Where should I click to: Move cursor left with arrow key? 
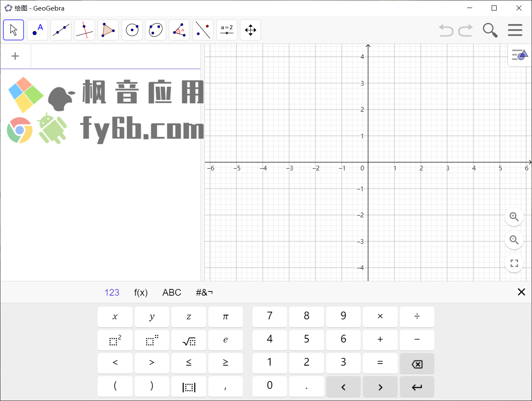point(343,386)
